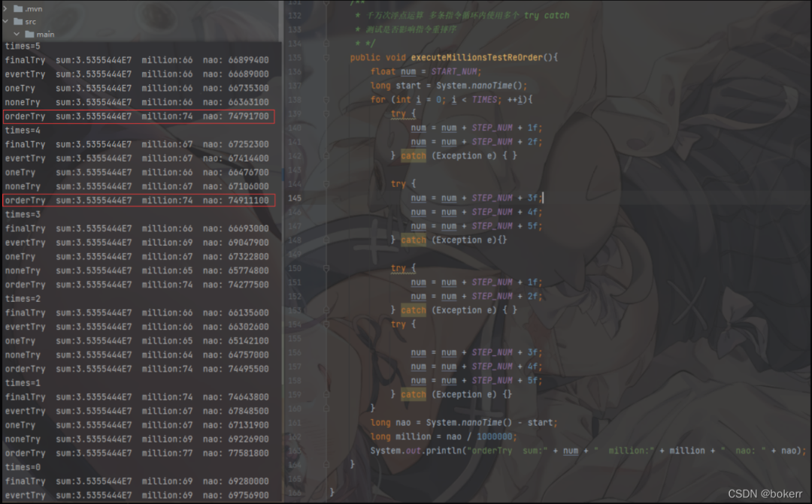This screenshot has height=504, width=812.
Task: Click finalTry row with nao: 74643800
Action: tap(137, 397)
